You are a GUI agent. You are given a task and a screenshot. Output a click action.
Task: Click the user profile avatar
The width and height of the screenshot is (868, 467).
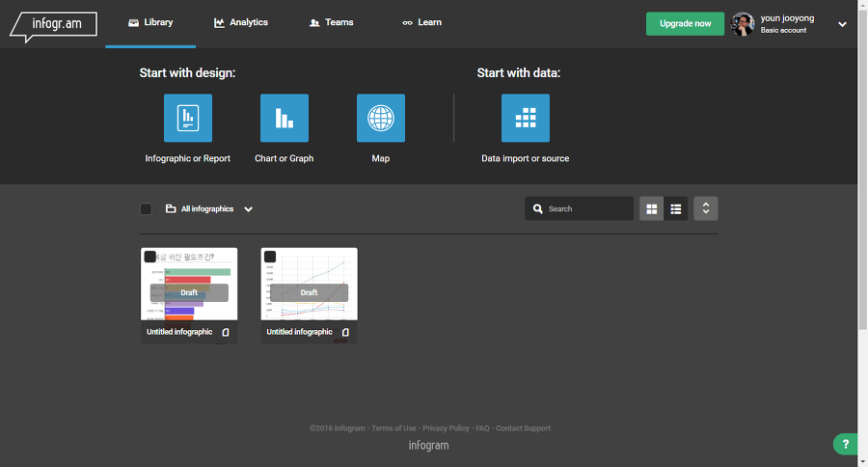[743, 24]
